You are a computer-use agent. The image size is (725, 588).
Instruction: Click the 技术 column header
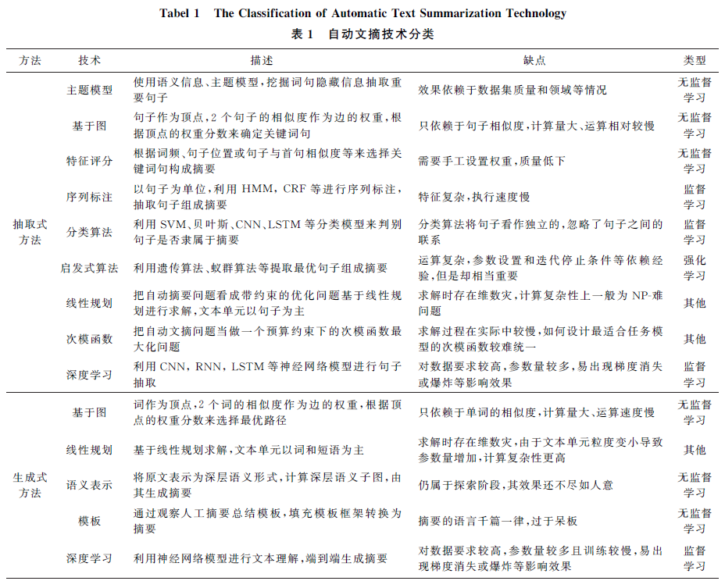pos(90,61)
